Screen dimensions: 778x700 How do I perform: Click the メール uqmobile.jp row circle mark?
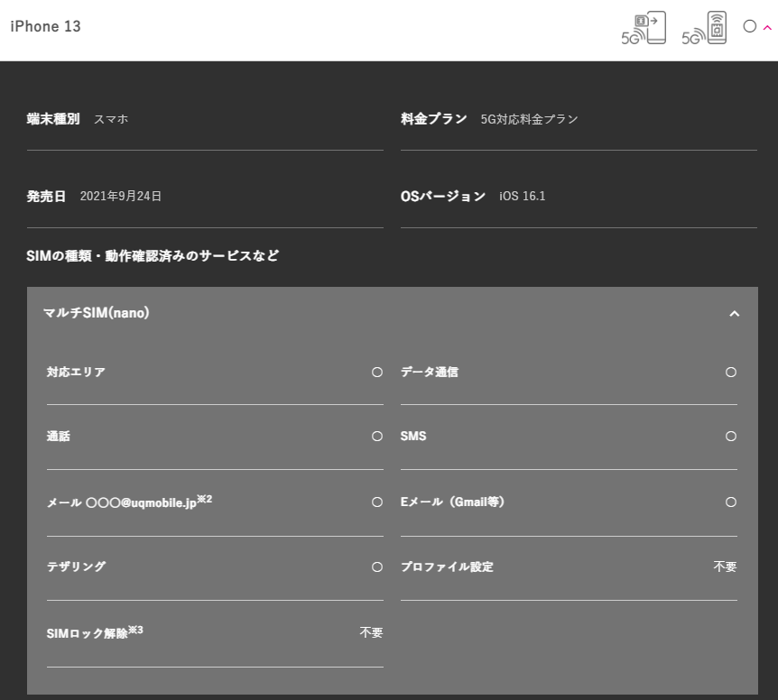click(377, 502)
